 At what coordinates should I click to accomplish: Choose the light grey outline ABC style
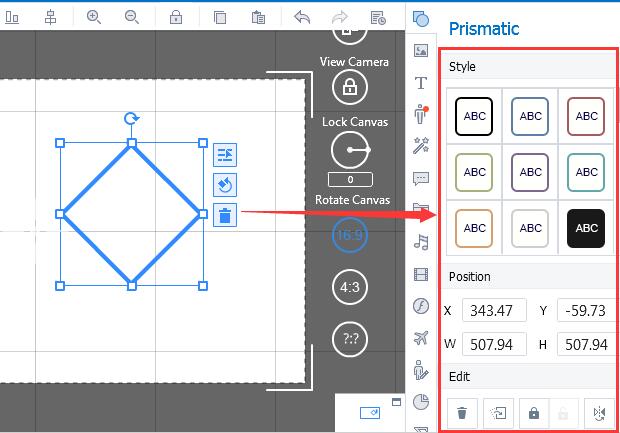click(x=530, y=228)
